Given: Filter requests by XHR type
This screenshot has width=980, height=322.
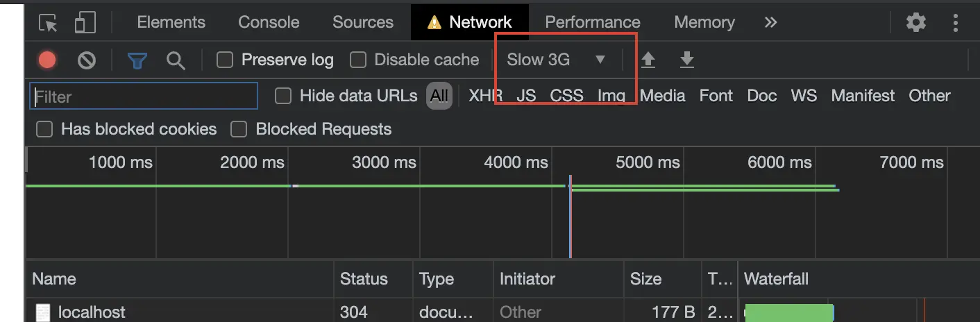Looking at the screenshot, I should click(x=485, y=96).
